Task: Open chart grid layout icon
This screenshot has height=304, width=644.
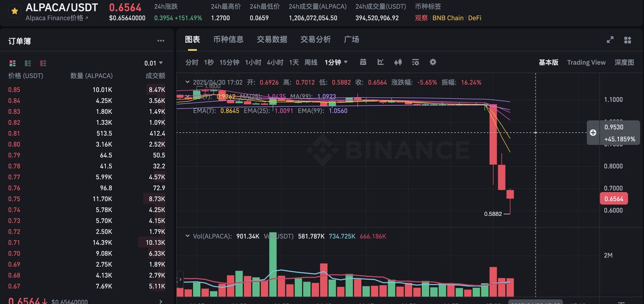Action: 628,40
